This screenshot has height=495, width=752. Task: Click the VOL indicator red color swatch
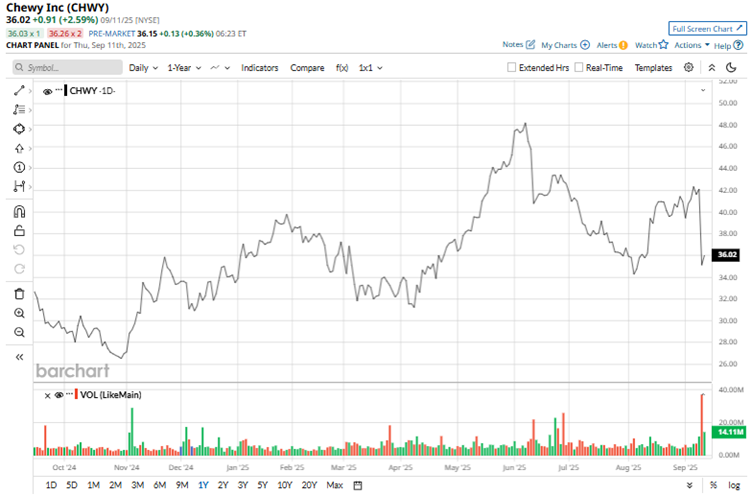(x=76, y=394)
